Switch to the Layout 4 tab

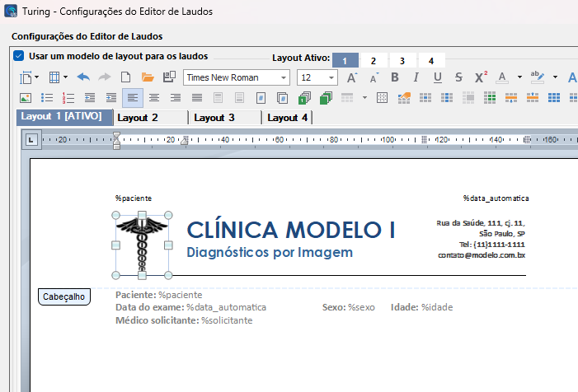click(x=288, y=118)
